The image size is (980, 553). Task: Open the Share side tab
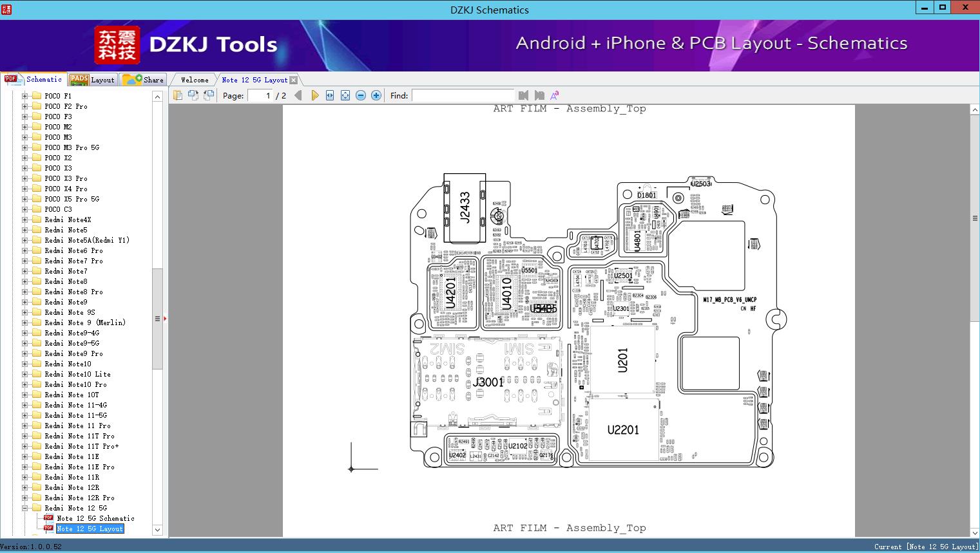(143, 79)
